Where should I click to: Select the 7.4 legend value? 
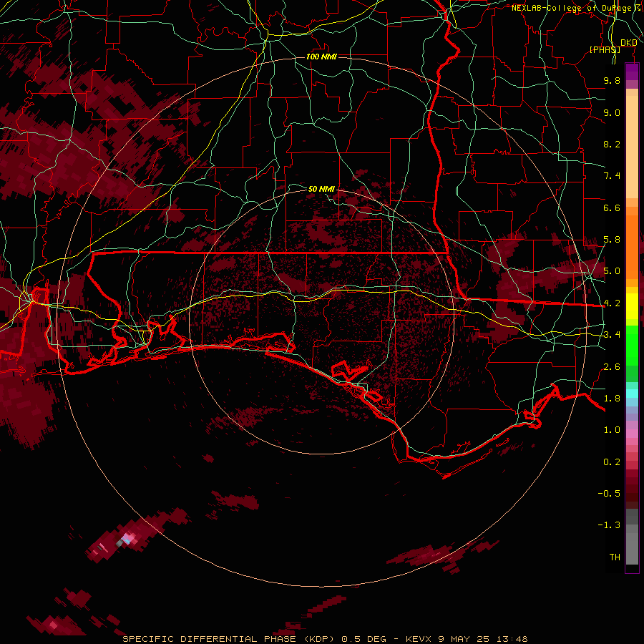[612, 176]
